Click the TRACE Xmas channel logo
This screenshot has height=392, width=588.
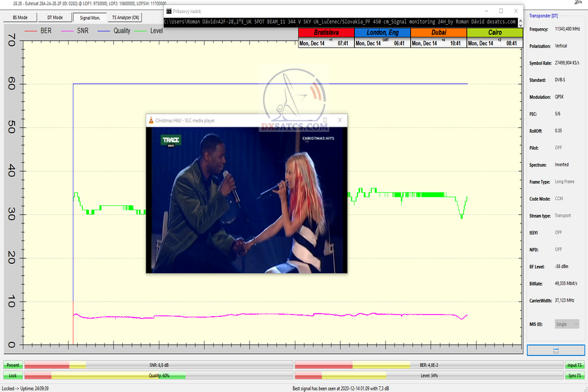click(171, 140)
